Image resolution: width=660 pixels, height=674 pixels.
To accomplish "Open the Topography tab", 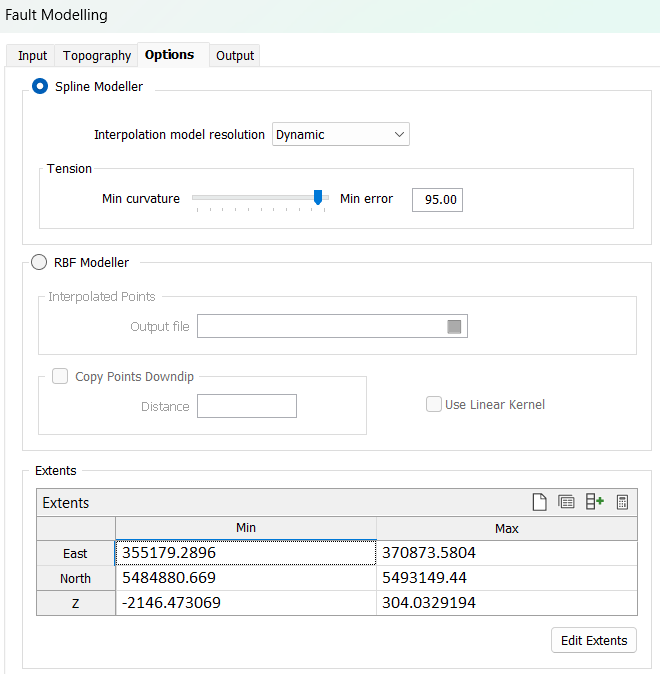I will click(97, 56).
